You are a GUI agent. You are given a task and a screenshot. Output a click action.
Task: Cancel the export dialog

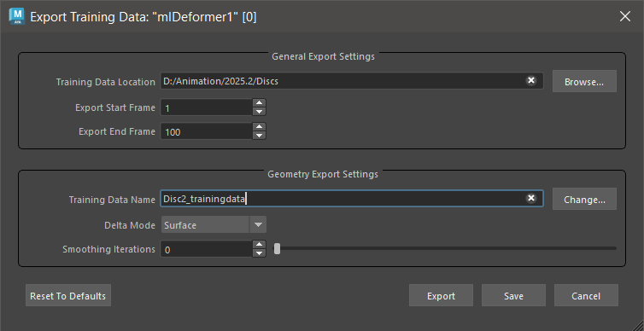(x=586, y=295)
